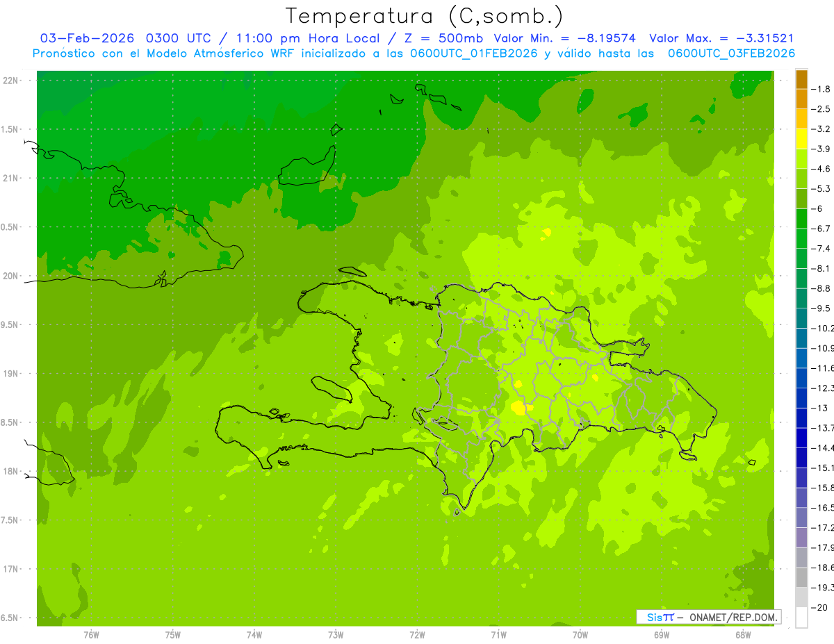Click the '-8.1' value on the color scale
This screenshot has height=644, width=834.
[x=821, y=268]
